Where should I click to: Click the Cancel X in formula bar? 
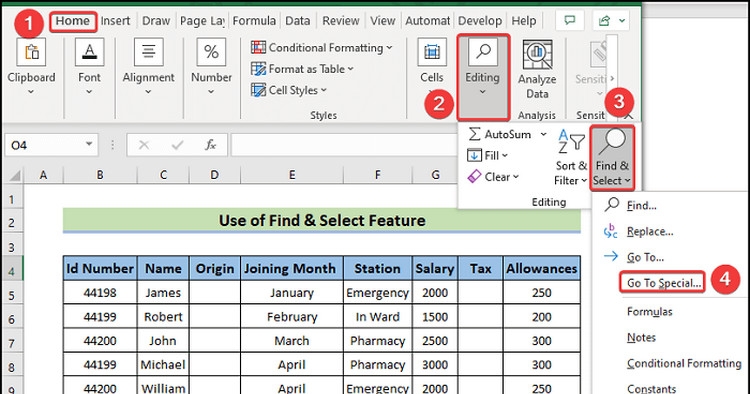point(143,145)
